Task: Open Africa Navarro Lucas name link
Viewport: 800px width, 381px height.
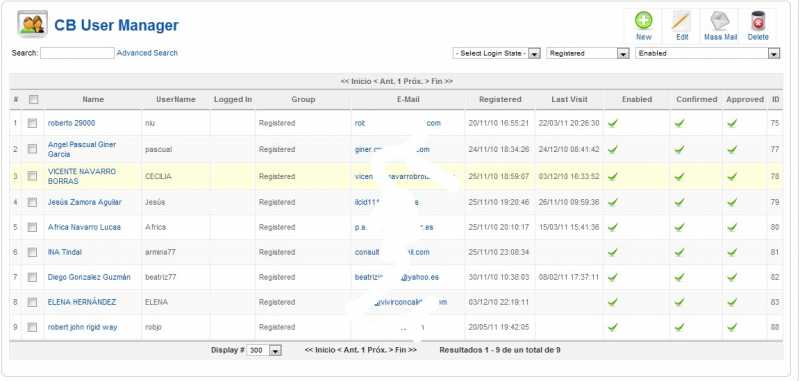Action: (84, 227)
